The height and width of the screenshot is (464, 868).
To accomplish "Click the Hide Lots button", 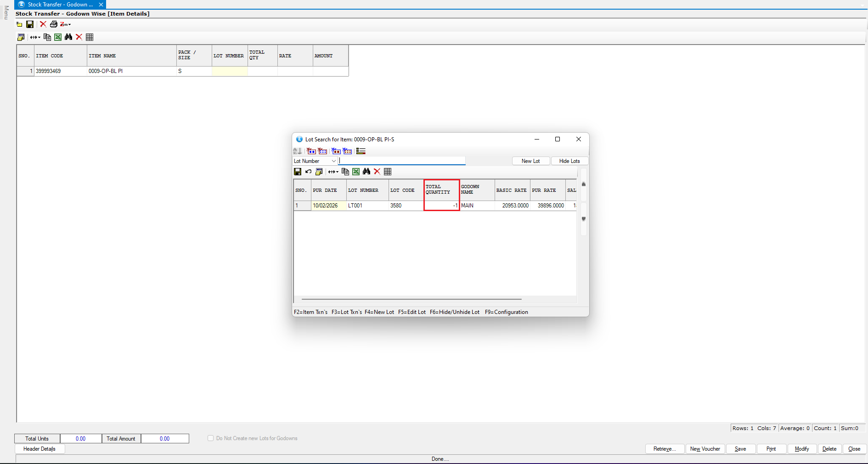I will point(569,161).
